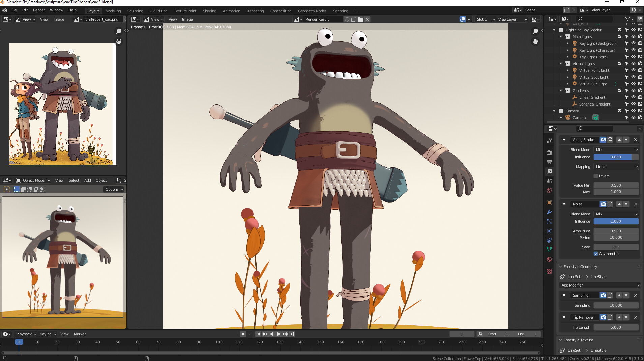
Task: Open the Render properties tab icon
Action: pyautogui.click(x=549, y=153)
